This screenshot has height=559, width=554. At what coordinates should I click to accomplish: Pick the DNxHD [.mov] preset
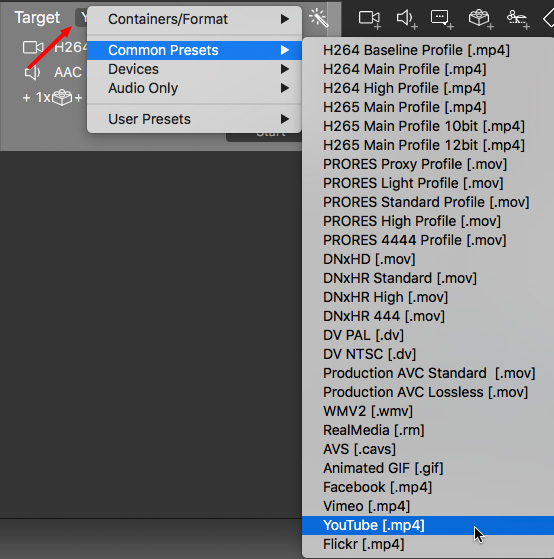pyautogui.click(x=428, y=259)
